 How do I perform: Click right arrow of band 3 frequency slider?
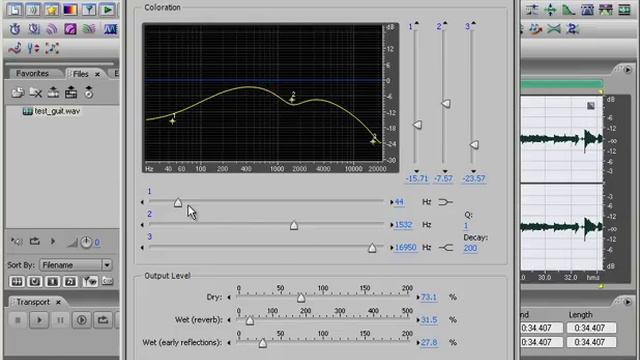[x=391, y=247]
